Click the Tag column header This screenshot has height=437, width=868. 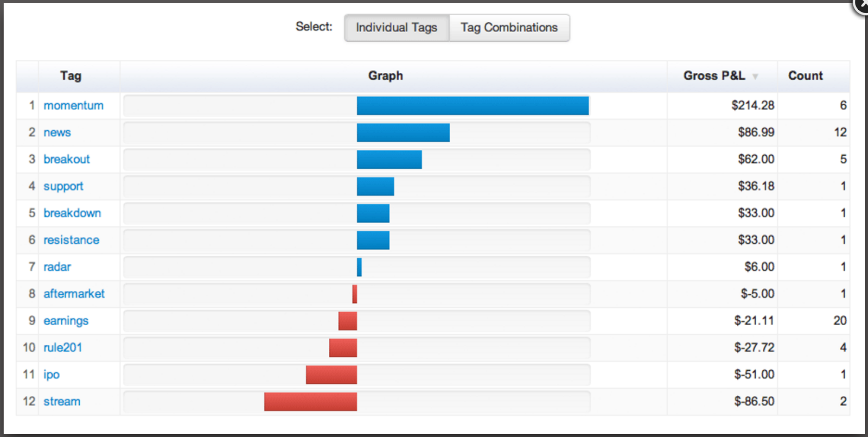[x=71, y=76]
